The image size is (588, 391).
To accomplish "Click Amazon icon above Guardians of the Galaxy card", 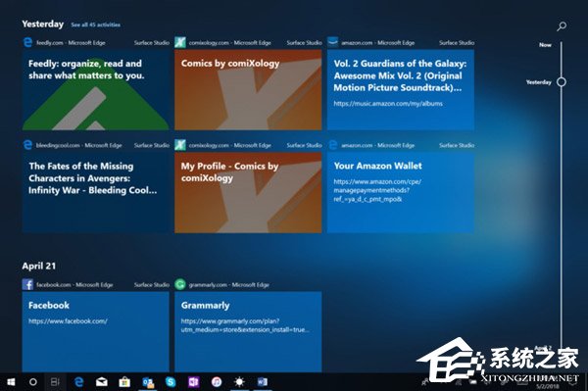I will pyautogui.click(x=332, y=41).
